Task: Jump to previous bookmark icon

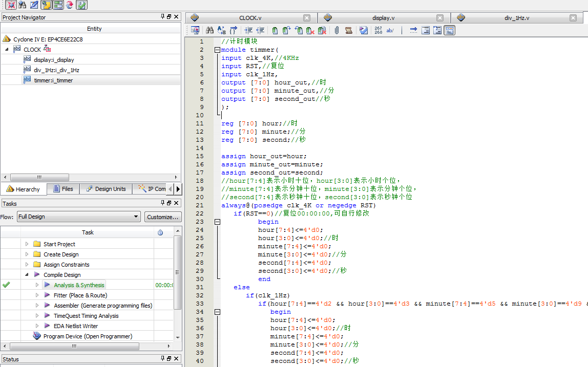Action: coord(299,30)
